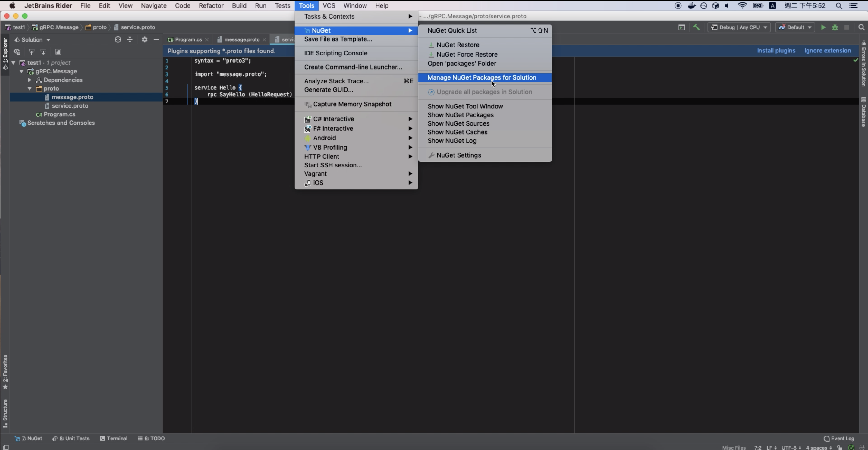Click the Run green play icon
868x450 pixels.
click(x=823, y=27)
